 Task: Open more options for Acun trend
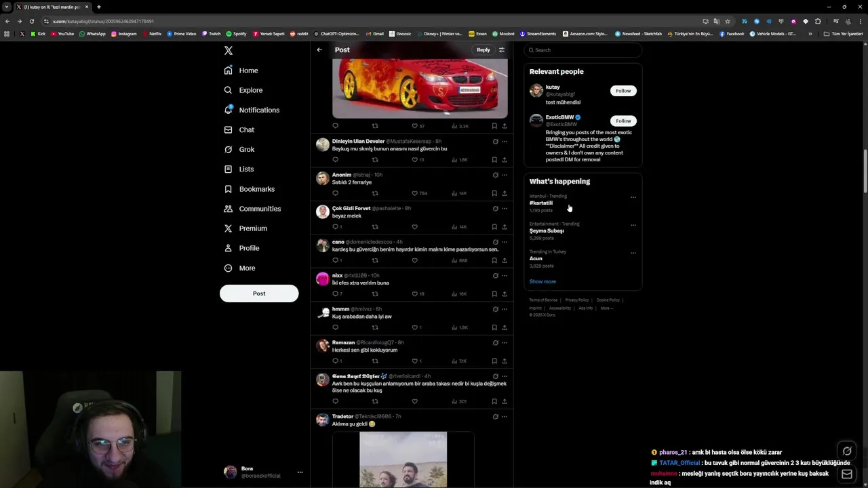[x=633, y=253]
